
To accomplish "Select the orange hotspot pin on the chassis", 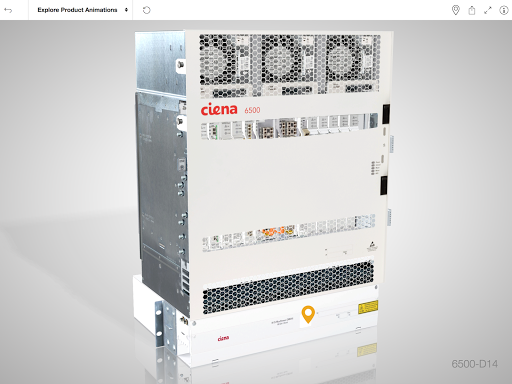I will pos(308,314).
